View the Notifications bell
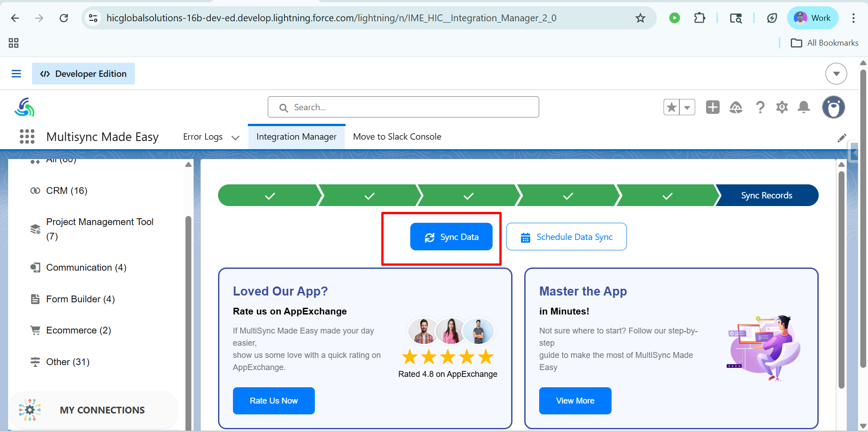Screen dimensions: 868x432 click(x=803, y=108)
